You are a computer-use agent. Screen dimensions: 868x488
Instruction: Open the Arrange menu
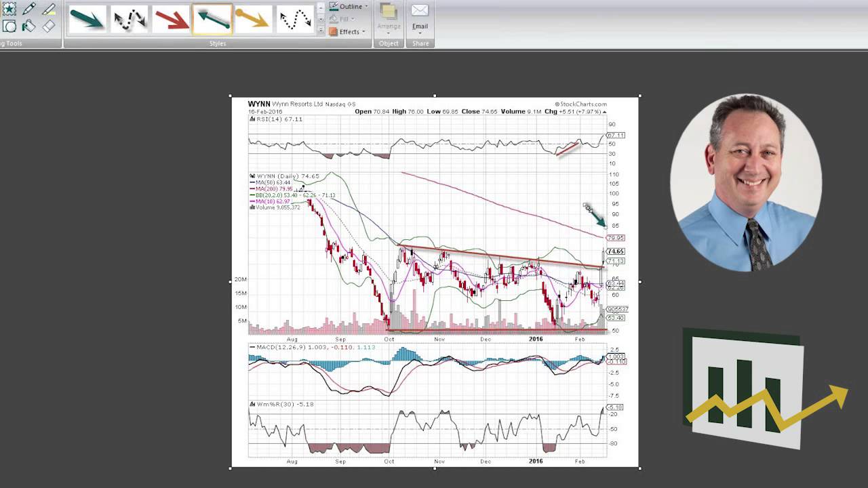click(389, 19)
